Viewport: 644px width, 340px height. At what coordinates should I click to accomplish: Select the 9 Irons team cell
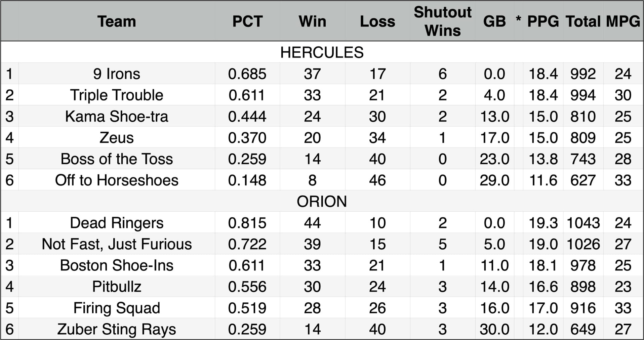click(x=117, y=74)
